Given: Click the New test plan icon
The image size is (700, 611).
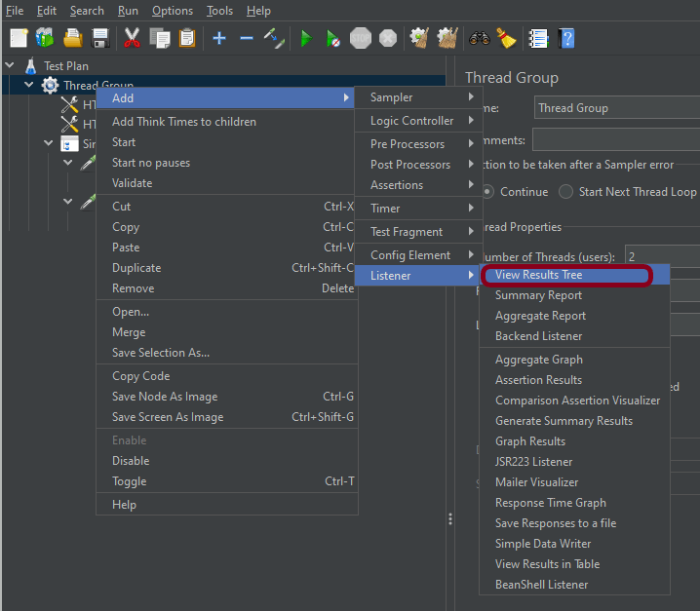Looking at the screenshot, I should pos(19,39).
